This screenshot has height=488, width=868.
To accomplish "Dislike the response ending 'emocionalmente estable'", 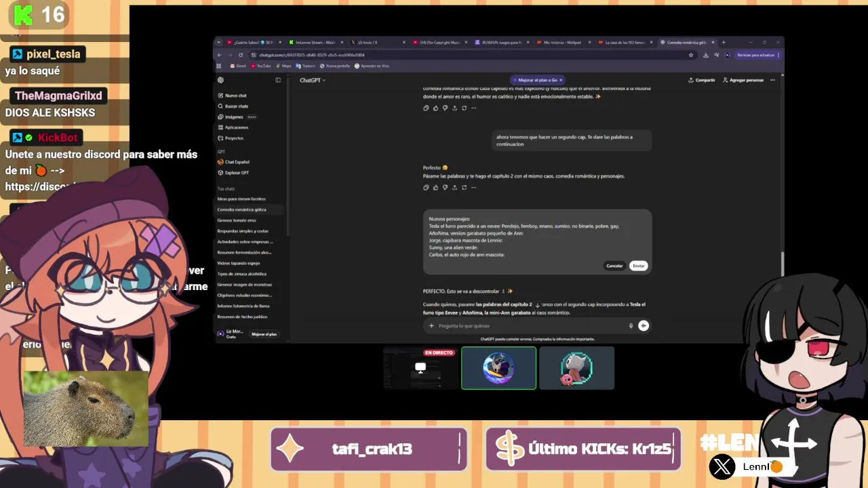I will tap(445, 108).
